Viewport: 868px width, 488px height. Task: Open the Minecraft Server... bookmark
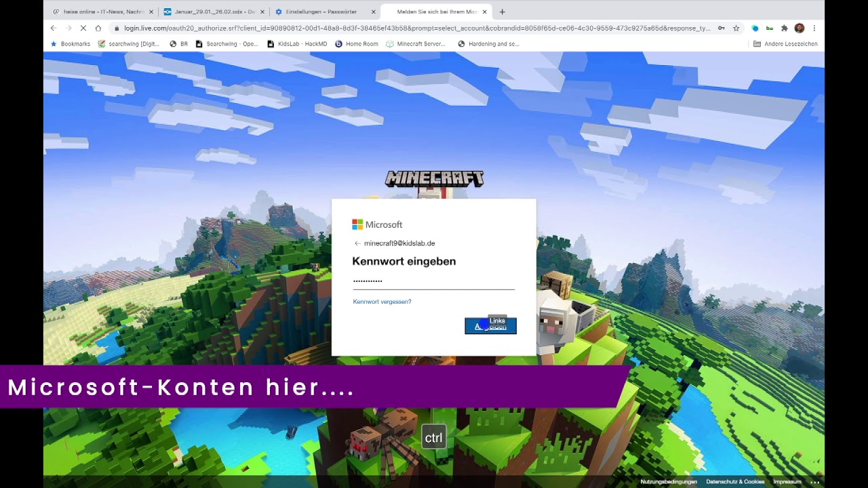[416, 44]
